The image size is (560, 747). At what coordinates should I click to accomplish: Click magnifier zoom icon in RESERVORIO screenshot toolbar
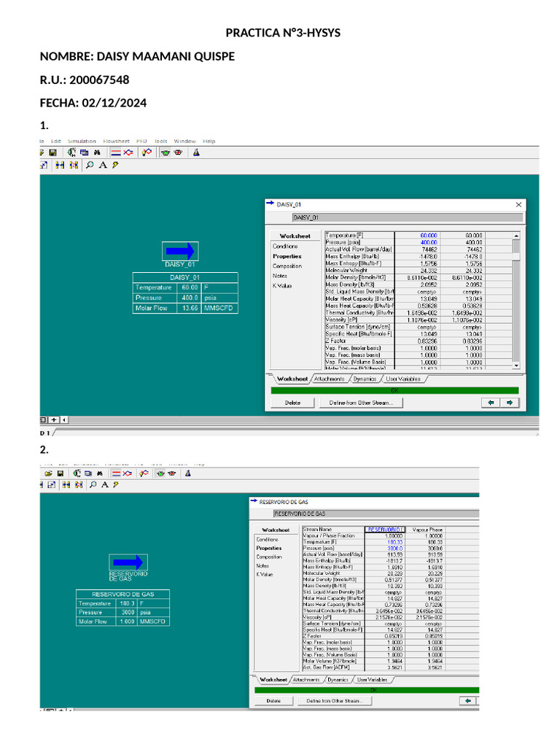point(93,484)
